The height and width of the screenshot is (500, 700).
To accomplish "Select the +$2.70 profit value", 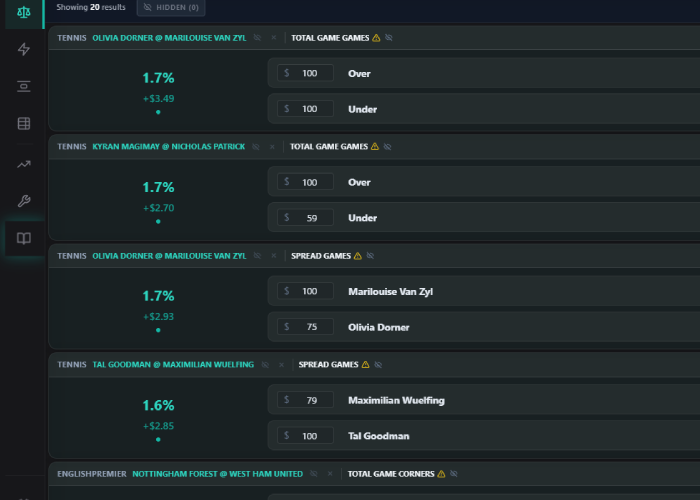I will tap(158, 208).
